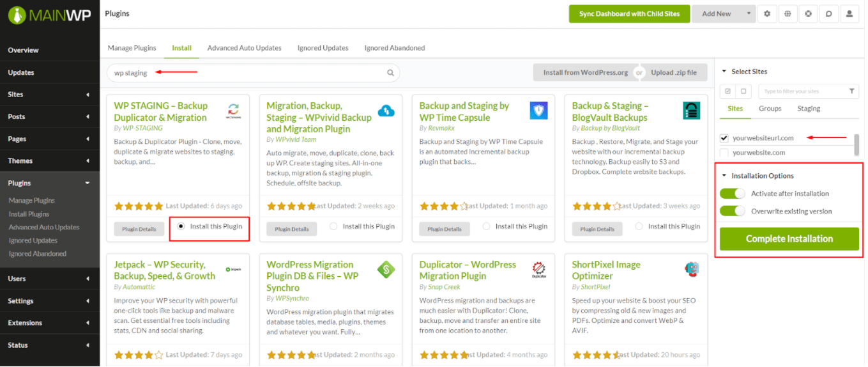Switch to Ignored Updates tab
The image size is (868, 367).
tap(323, 48)
